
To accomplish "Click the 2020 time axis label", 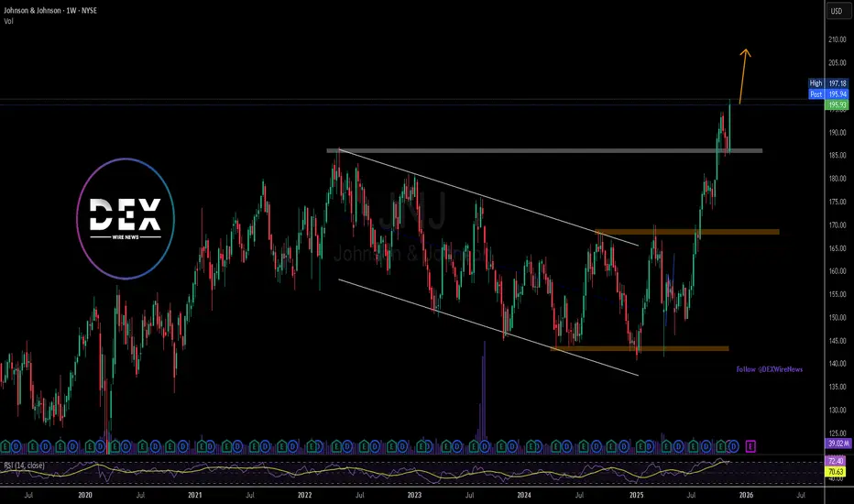I will [x=85, y=495].
